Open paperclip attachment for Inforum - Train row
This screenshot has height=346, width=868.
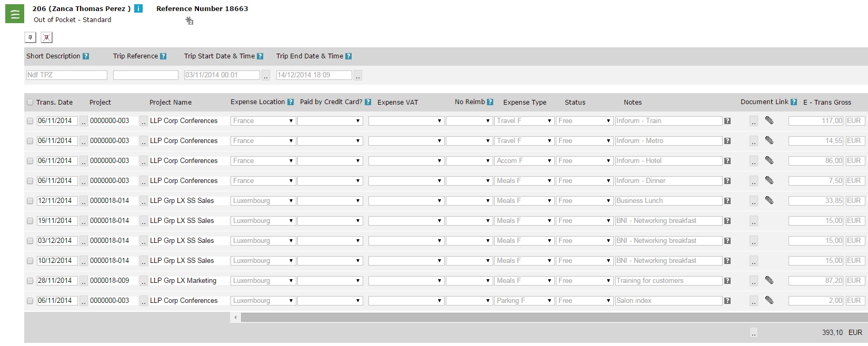(769, 120)
